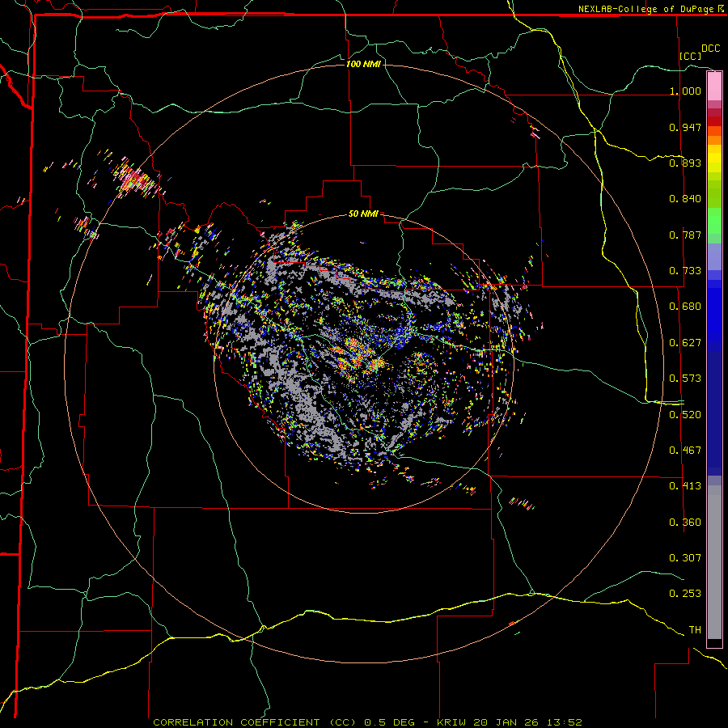
Task: Click the 0.627 scale value
Action: point(685,343)
